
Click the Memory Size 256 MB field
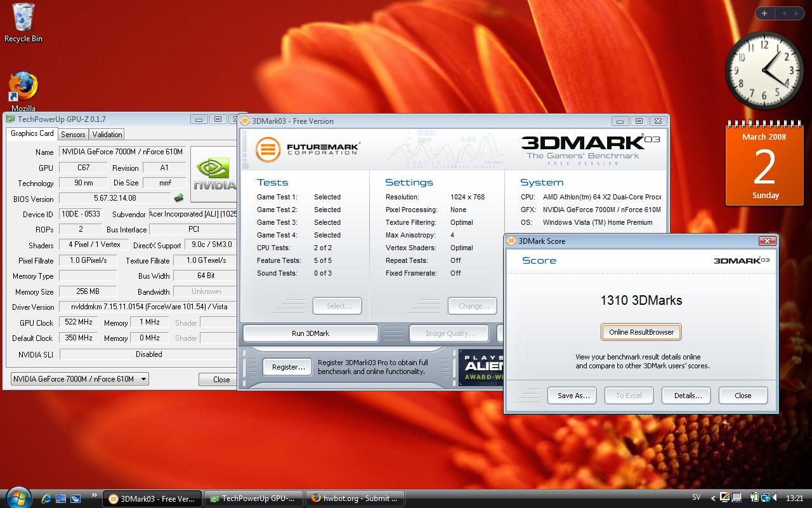coord(88,291)
